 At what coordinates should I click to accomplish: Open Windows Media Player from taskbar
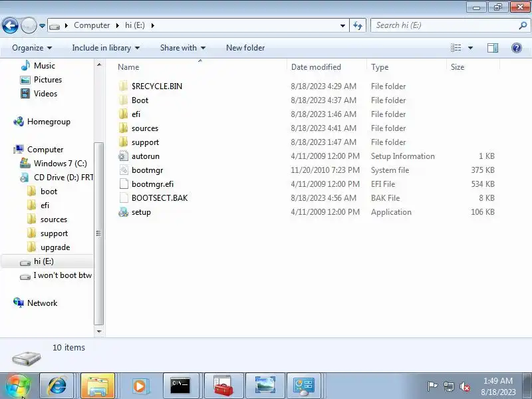[140, 386]
